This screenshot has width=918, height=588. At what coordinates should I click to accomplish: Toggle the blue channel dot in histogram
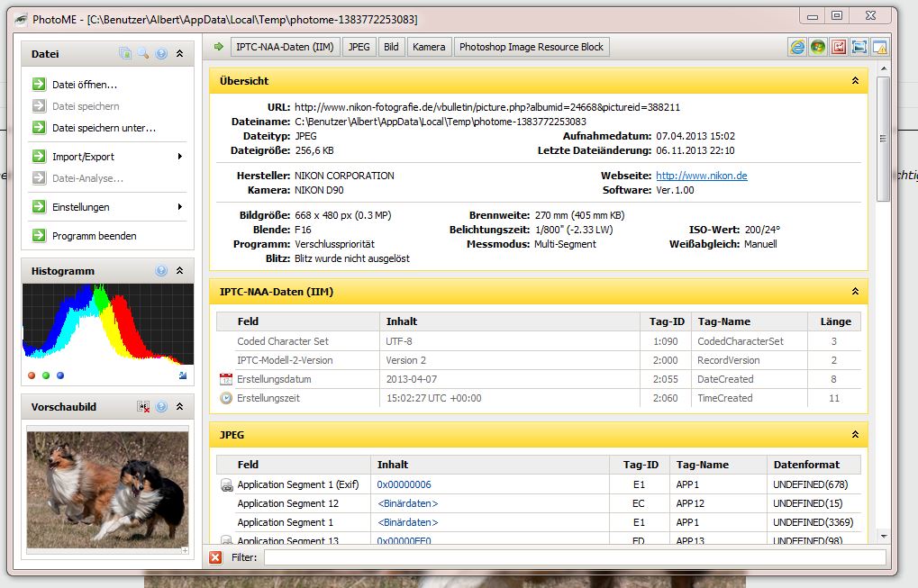(x=59, y=375)
